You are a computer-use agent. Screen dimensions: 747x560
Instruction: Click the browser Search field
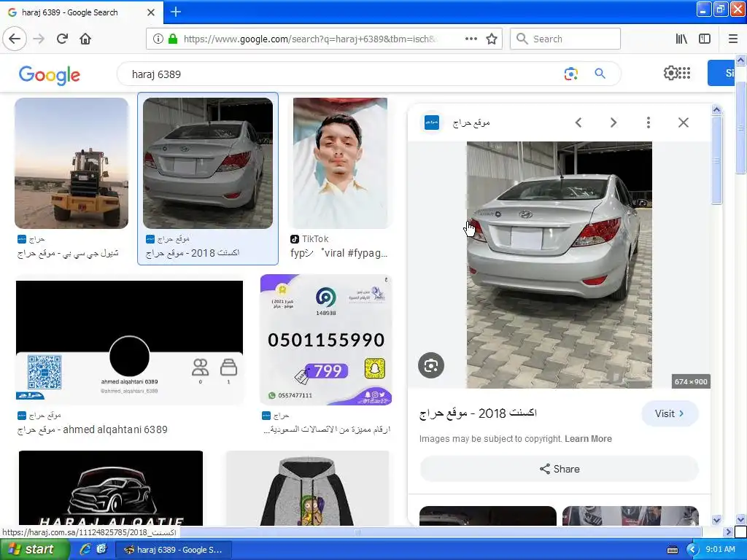565,39
